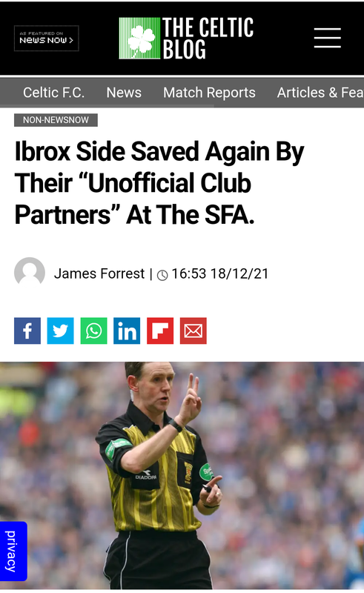
Task: Open Articles & Features menu item
Action: (320, 93)
